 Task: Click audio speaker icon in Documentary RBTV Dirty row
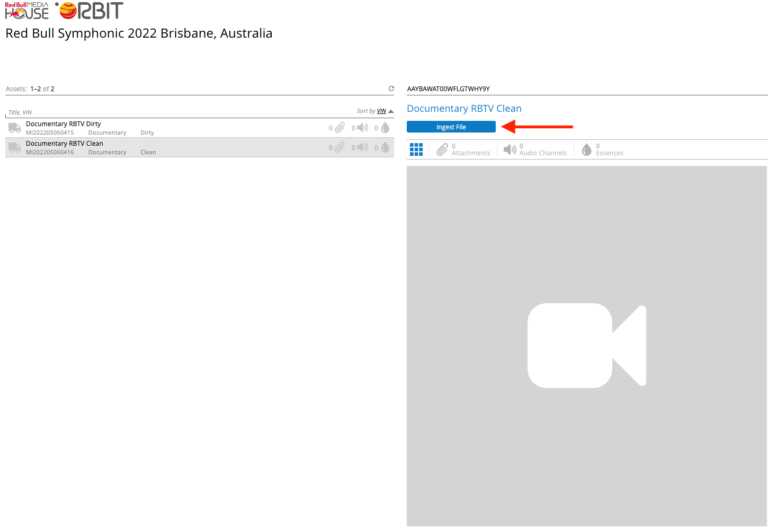point(362,128)
